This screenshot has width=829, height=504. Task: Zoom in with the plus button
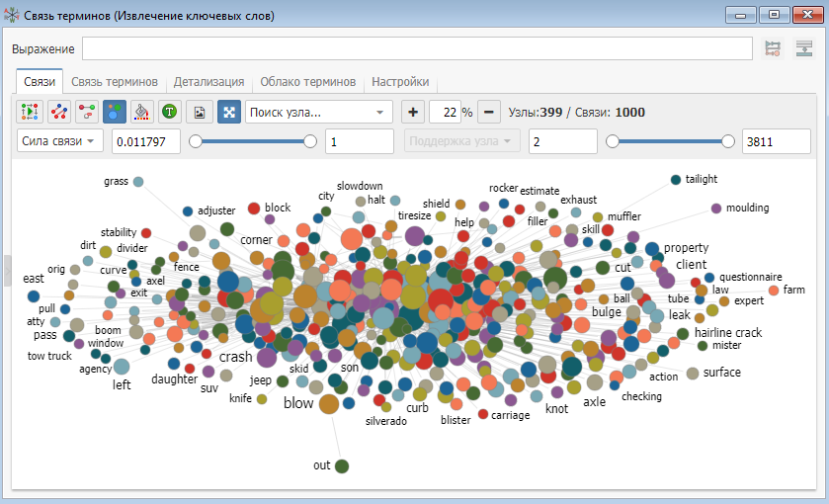pos(412,112)
